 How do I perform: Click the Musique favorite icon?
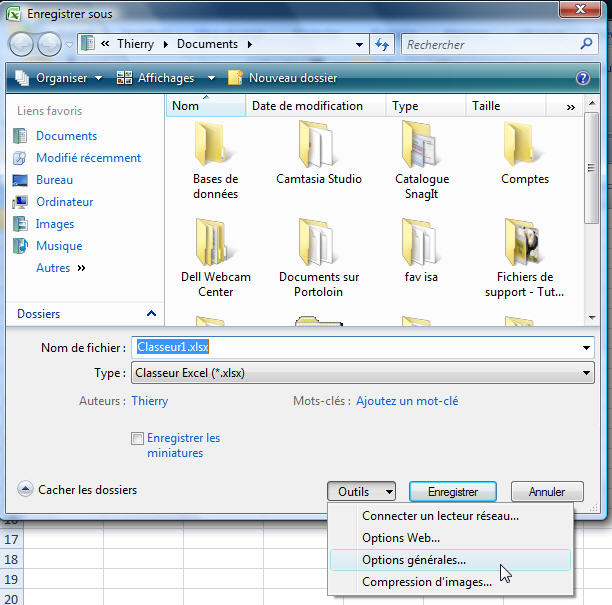(x=20, y=246)
